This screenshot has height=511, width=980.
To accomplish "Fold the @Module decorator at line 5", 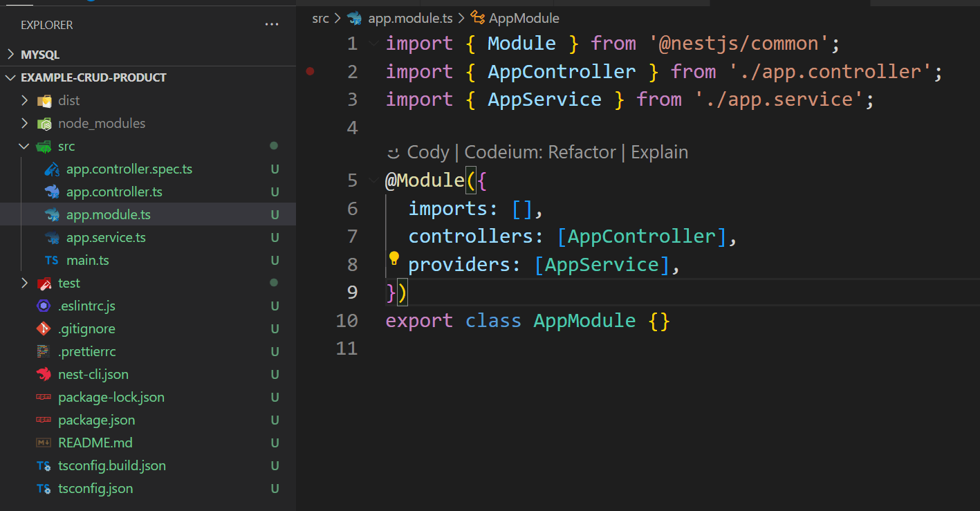I will pos(374,180).
